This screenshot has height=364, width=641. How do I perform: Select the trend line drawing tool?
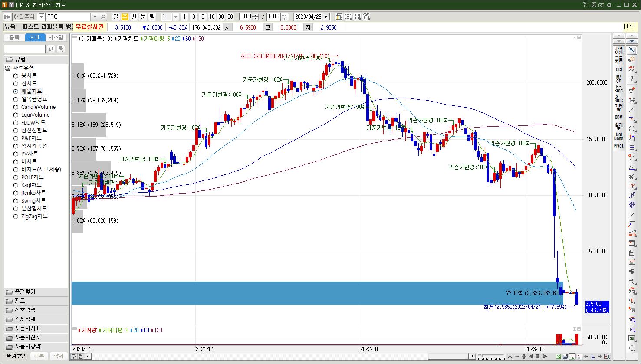pyautogui.click(x=632, y=110)
